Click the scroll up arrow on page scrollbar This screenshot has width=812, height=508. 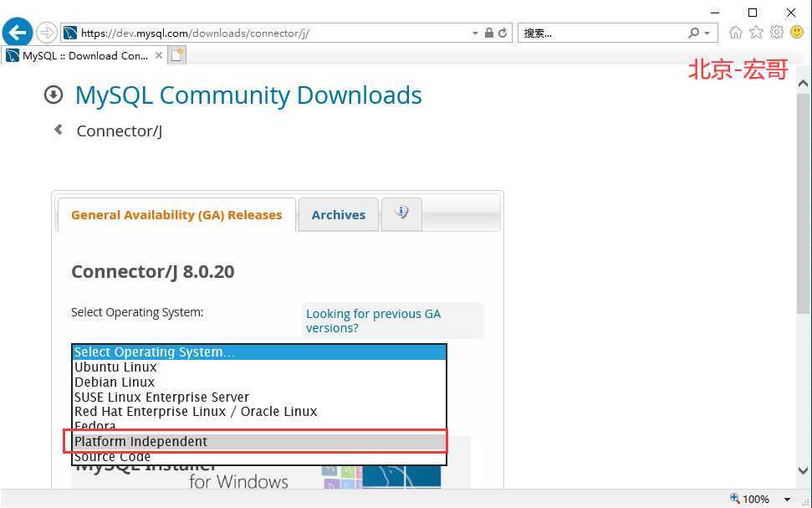coord(803,84)
